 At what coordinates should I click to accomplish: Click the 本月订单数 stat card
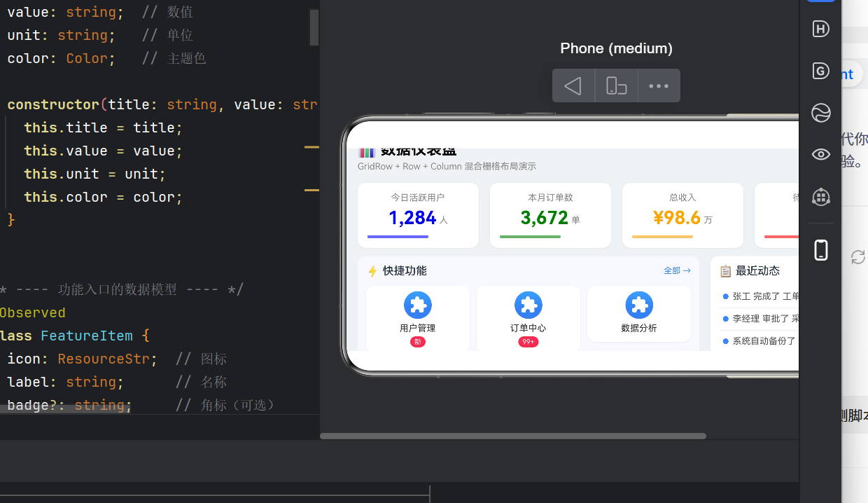click(550, 215)
